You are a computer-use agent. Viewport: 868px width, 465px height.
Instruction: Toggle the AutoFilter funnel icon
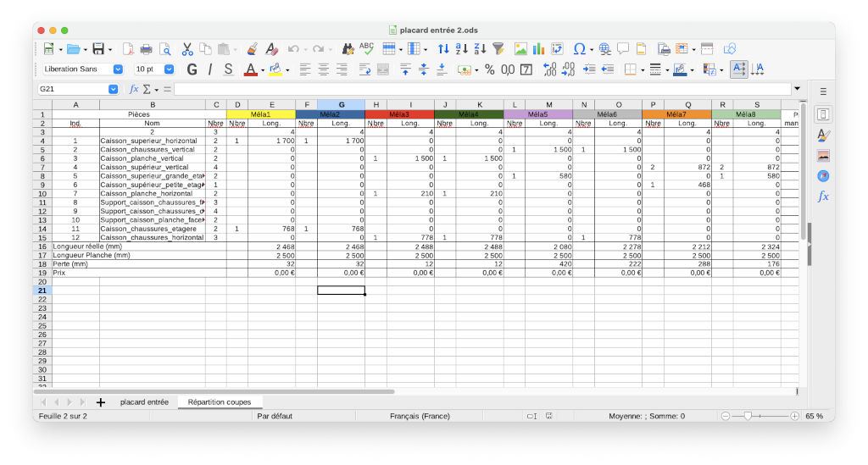[x=498, y=49]
